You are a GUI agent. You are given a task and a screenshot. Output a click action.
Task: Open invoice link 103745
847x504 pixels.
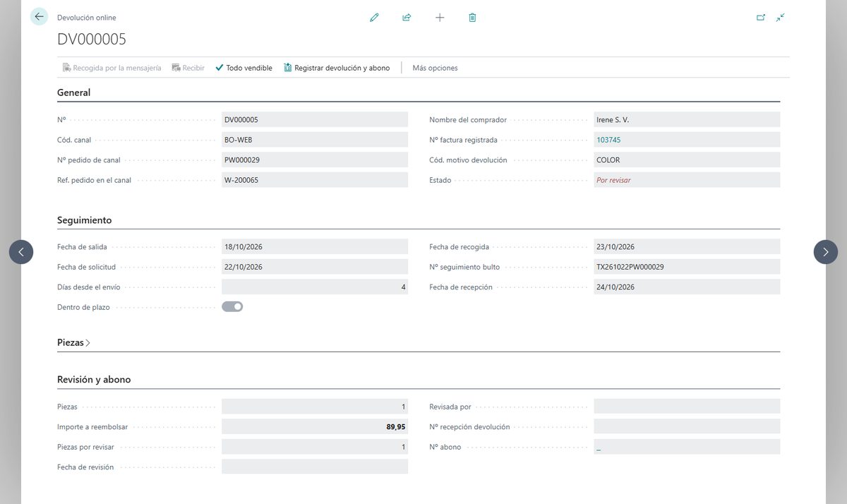pos(608,140)
